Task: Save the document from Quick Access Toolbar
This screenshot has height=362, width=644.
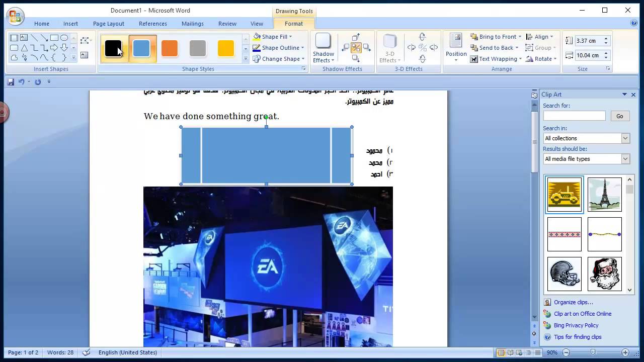Action: tap(11, 81)
